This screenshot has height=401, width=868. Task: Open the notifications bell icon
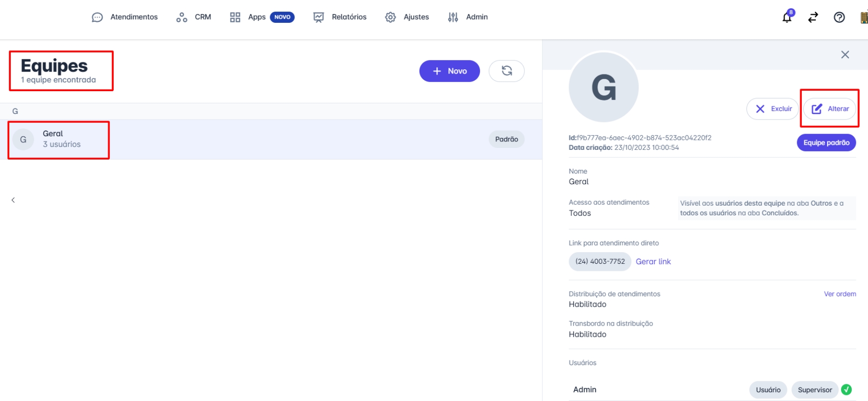point(787,17)
